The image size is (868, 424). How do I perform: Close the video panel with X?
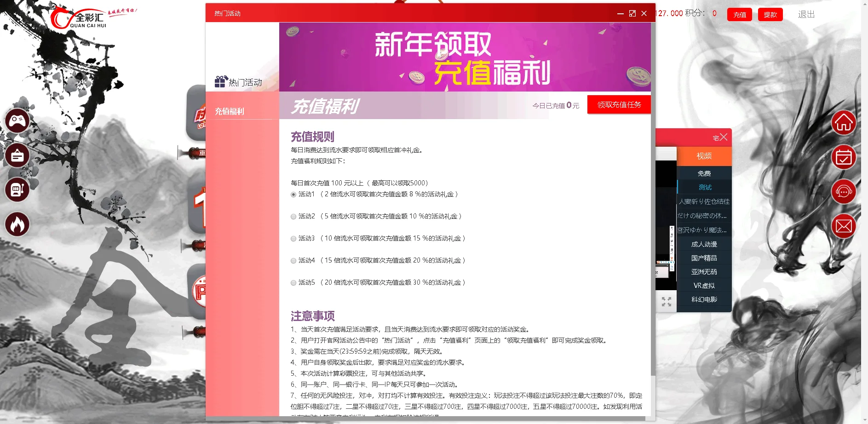pyautogui.click(x=724, y=137)
